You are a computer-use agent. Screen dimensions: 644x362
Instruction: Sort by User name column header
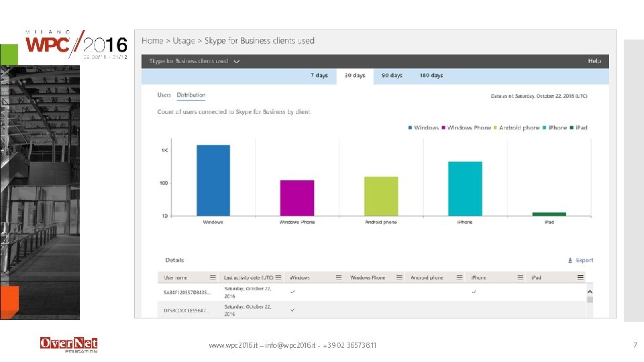[175, 278]
